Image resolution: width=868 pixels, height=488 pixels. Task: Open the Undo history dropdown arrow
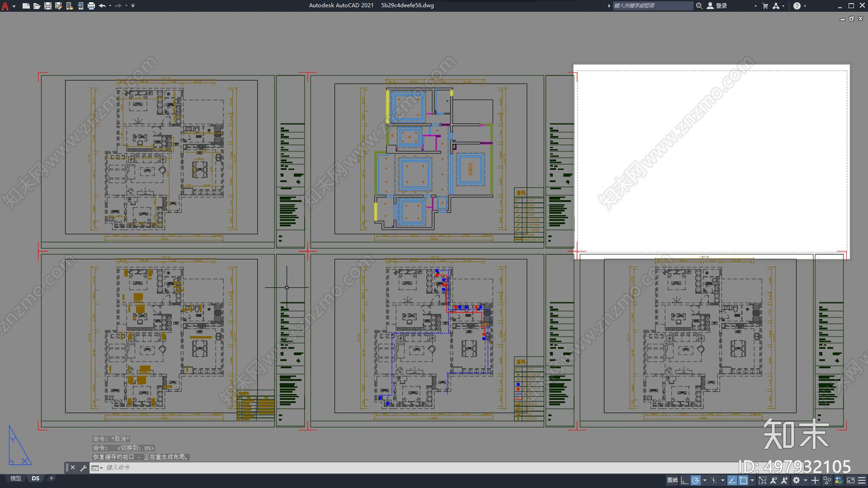(x=110, y=6)
